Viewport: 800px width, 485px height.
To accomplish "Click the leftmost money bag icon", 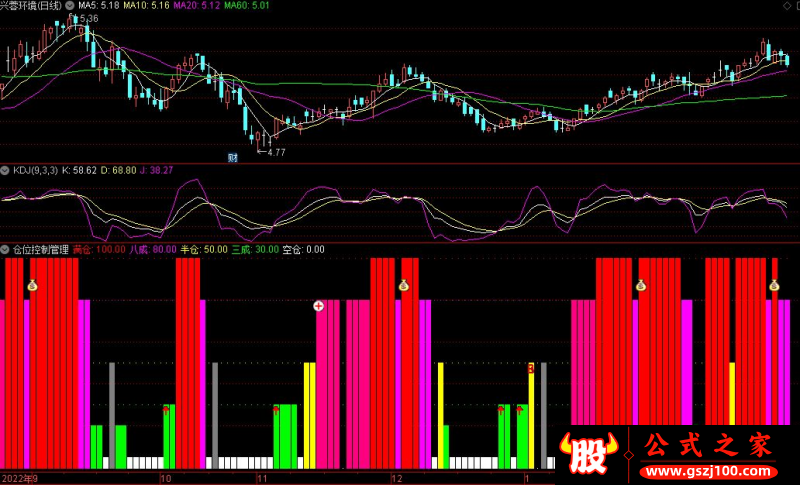I will pyautogui.click(x=33, y=286).
